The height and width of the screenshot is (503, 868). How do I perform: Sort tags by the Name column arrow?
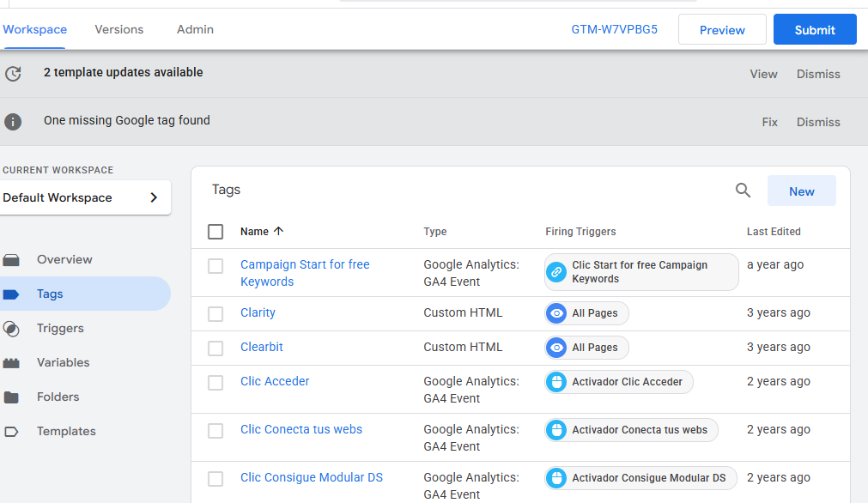tap(278, 232)
